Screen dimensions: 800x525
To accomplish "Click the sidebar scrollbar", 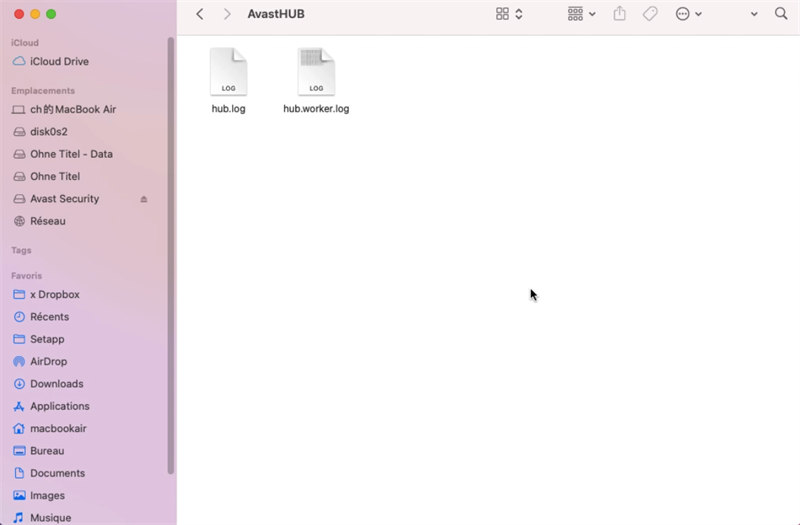I will (170, 255).
